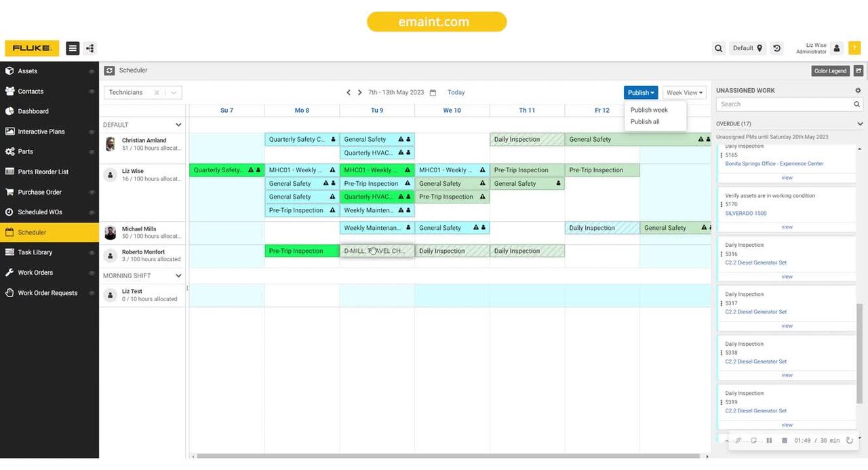
Task: Stop the screen recording
Action: (785, 441)
